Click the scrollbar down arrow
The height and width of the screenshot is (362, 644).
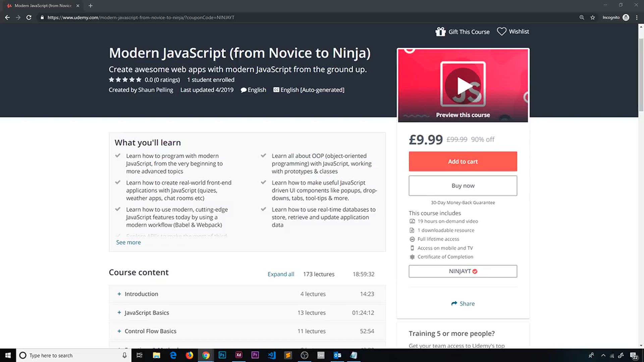click(x=641, y=345)
